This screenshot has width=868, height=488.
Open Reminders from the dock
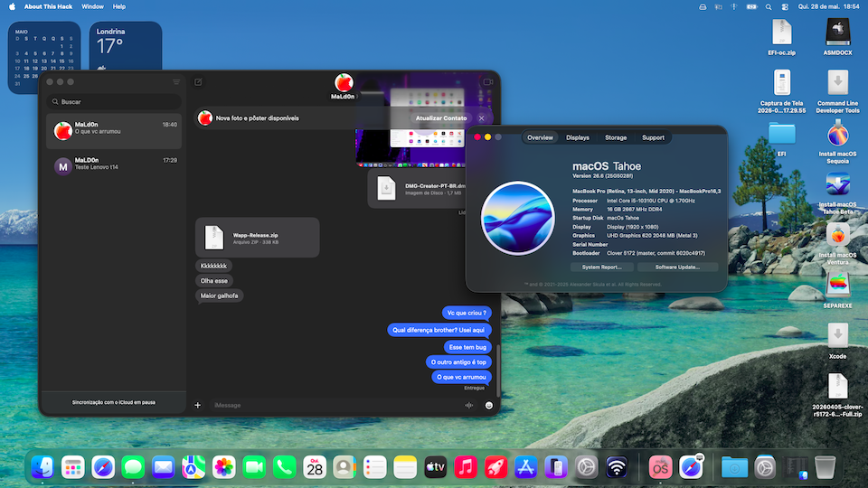click(x=374, y=467)
